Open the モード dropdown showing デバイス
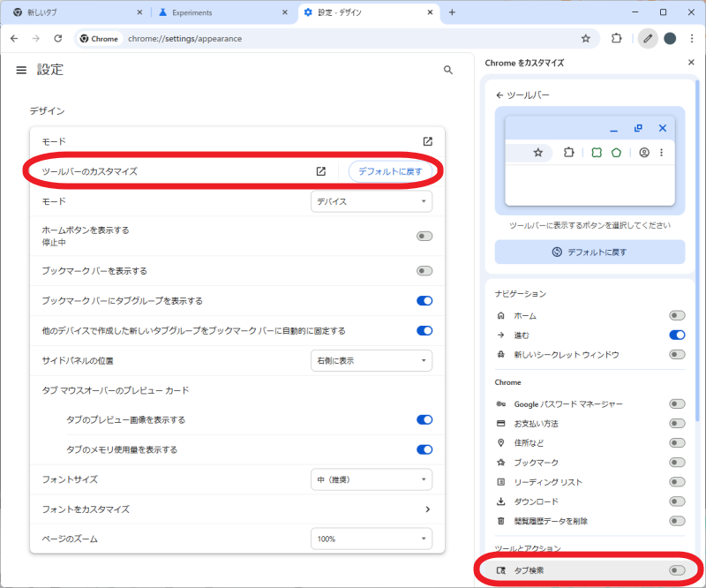The height and width of the screenshot is (588, 706). click(x=372, y=201)
